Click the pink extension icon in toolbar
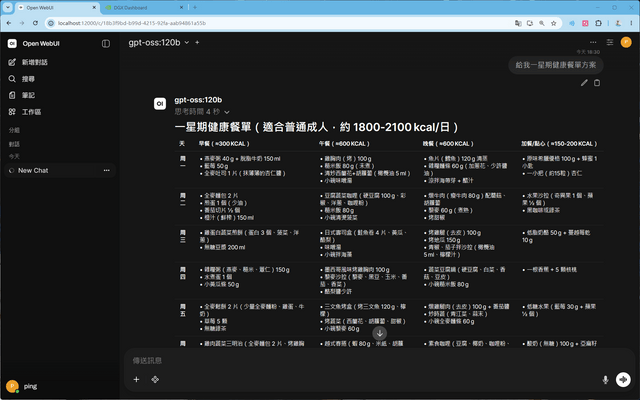This screenshot has height=400, width=640. point(585,23)
